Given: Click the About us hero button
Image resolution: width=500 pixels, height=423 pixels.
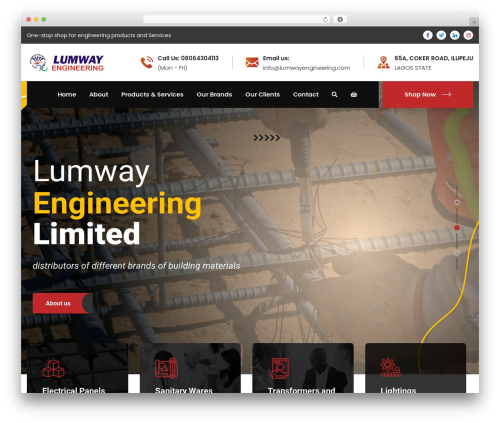Looking at the screenshot, I should [63, 303].
